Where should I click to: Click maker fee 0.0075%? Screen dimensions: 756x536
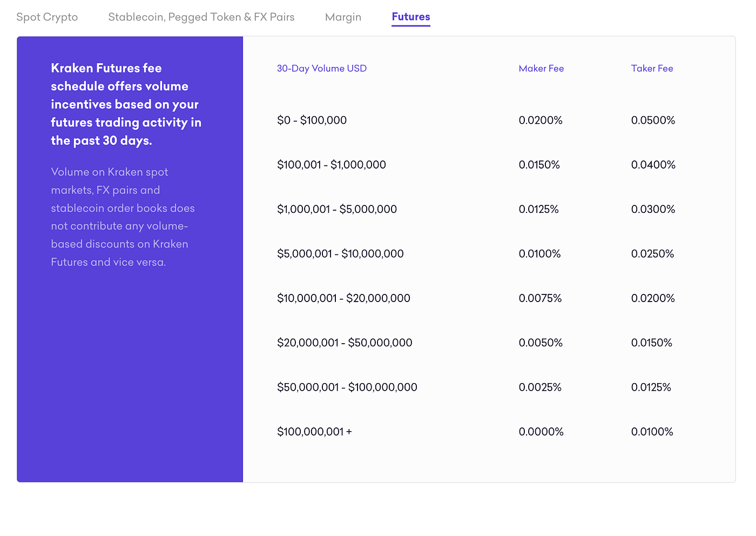click(x=540, y=298)
